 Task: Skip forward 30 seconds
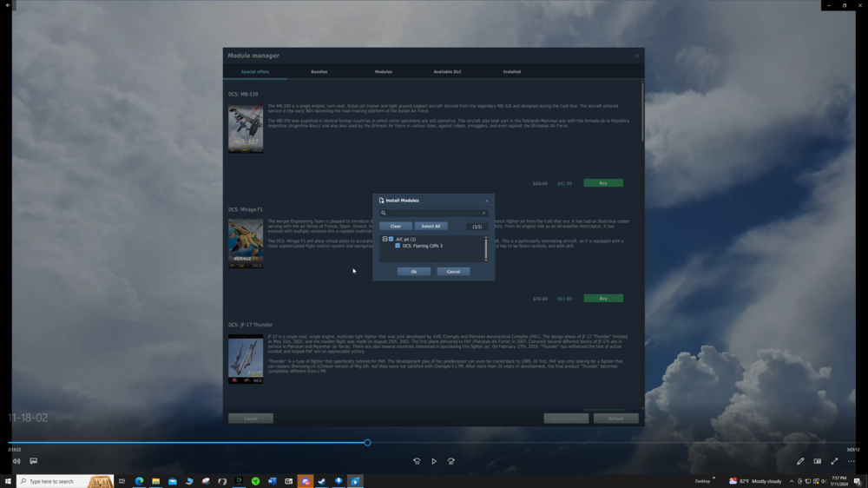pos(451,461)
